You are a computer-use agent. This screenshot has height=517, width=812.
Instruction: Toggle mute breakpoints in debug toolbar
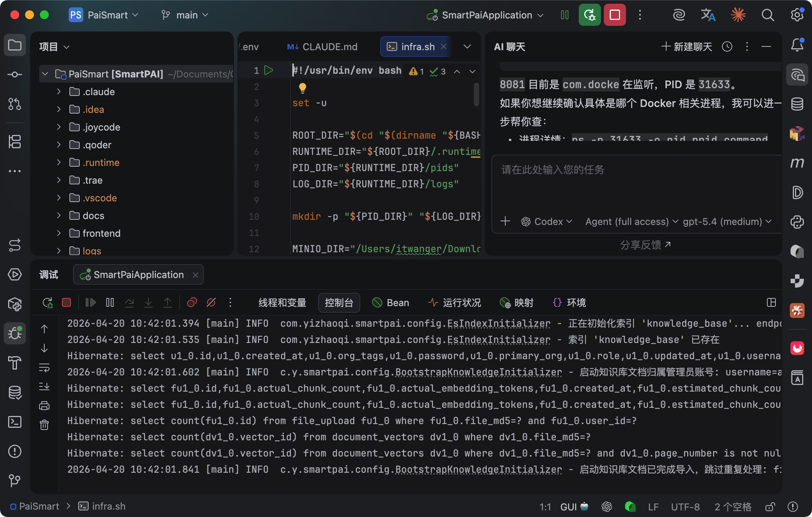click(x=211, y=303)
